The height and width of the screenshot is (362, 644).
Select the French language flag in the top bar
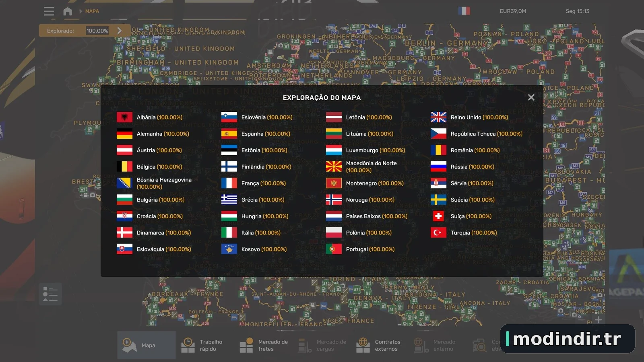click(464, 11)
